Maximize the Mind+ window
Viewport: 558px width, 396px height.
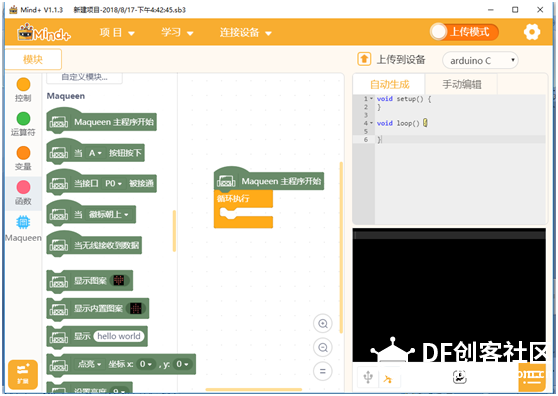515,10
